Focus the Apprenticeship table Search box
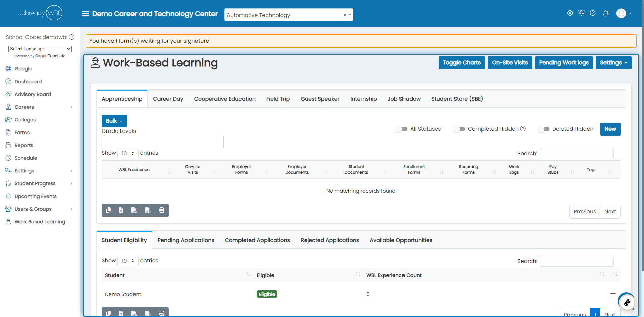Viewport: 644px width, 317px height. coord(577,153)
